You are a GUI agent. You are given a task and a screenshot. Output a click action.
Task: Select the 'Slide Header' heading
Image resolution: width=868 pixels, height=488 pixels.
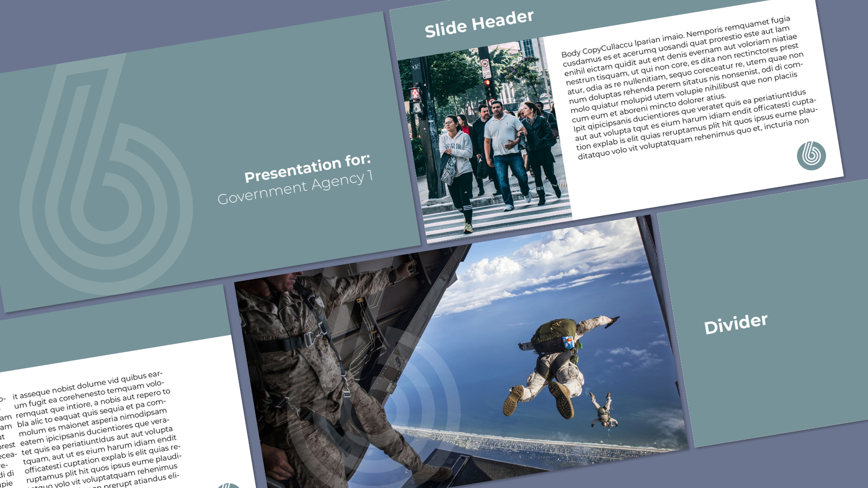pyautogui.click(x=479, y=23)
